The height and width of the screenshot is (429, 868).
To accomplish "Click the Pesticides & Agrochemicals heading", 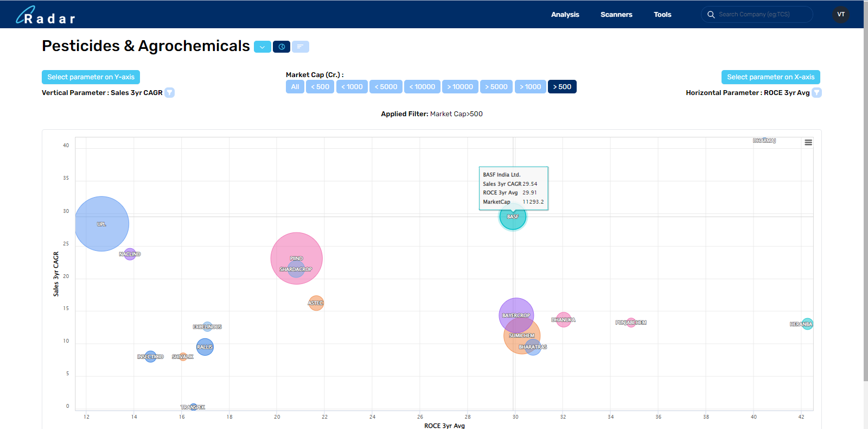I will [146, 46].
